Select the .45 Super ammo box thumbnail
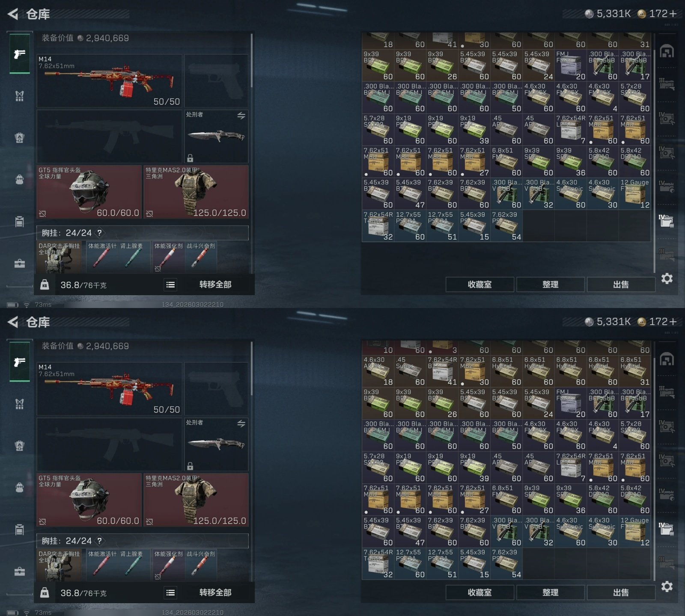The width and height of the screenshot is (685, 616). coord(410,371)
